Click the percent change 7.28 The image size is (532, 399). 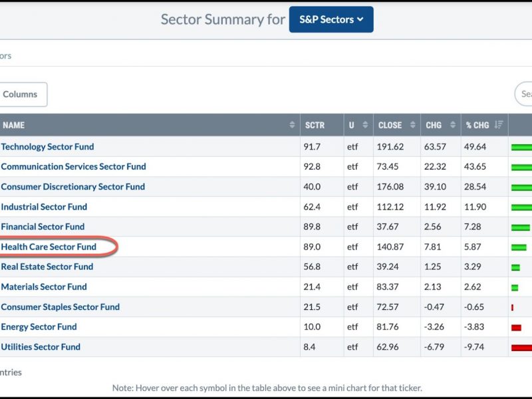[x=472, y=227]
